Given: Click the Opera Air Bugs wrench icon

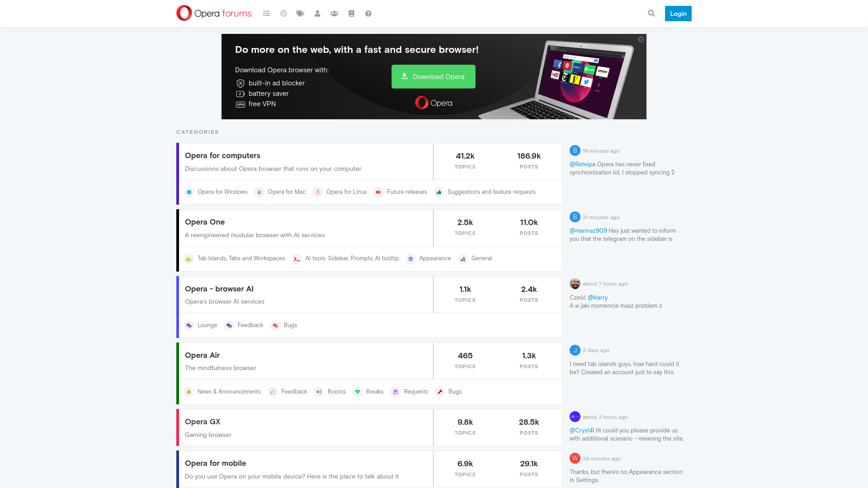Looking at the screenshot, I should tap(440, 392).
